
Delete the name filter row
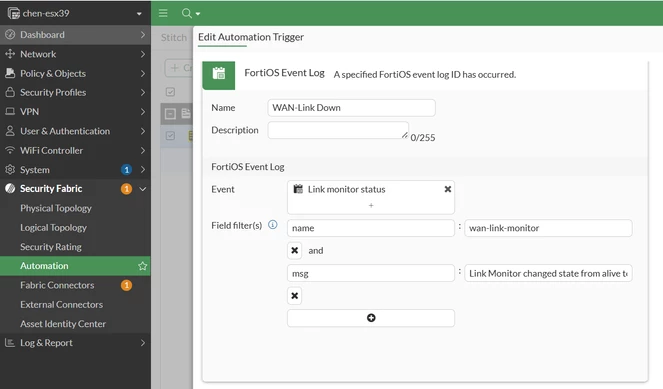tap(295, 250)
